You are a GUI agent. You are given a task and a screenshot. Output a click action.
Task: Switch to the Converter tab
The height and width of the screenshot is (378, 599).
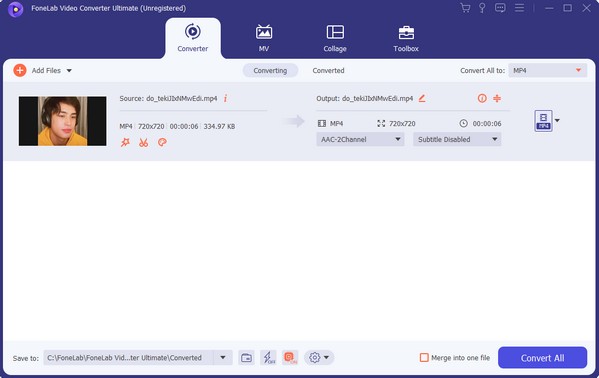(193, 38)
